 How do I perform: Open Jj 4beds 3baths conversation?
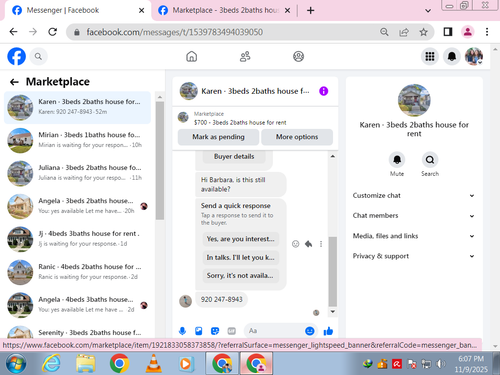point(77,239)
